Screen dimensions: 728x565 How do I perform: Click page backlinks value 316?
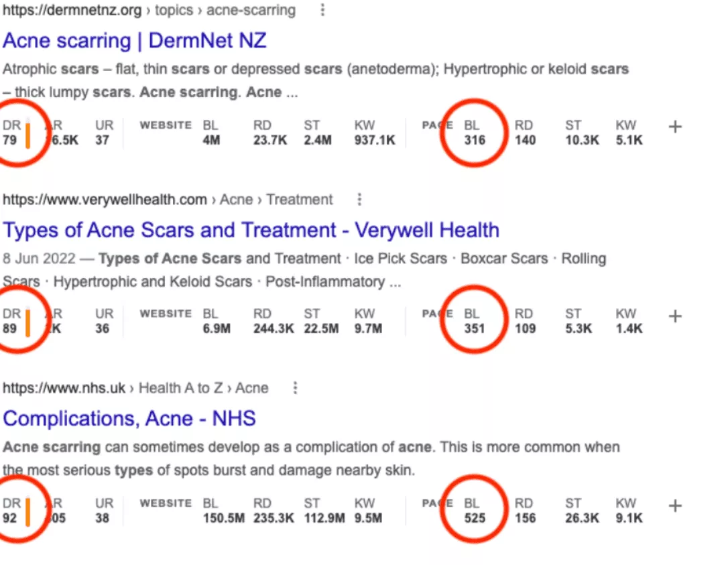coord(474,141)
